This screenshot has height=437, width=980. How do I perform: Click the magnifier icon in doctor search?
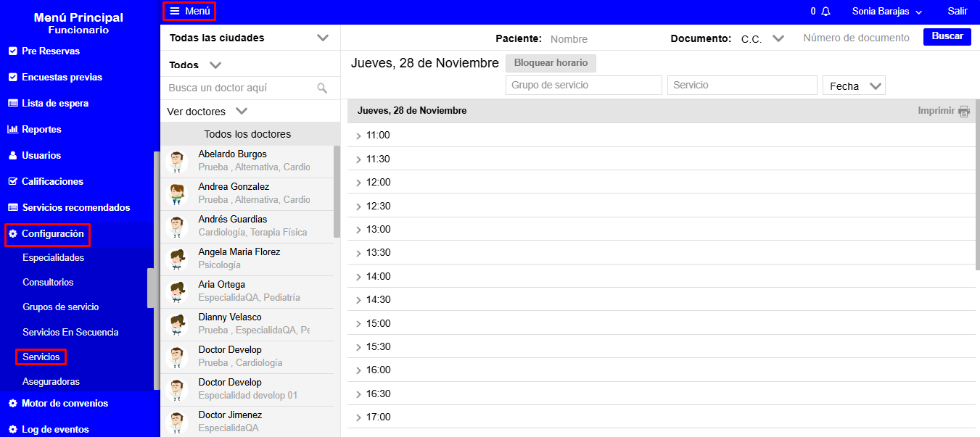(322, 88)
